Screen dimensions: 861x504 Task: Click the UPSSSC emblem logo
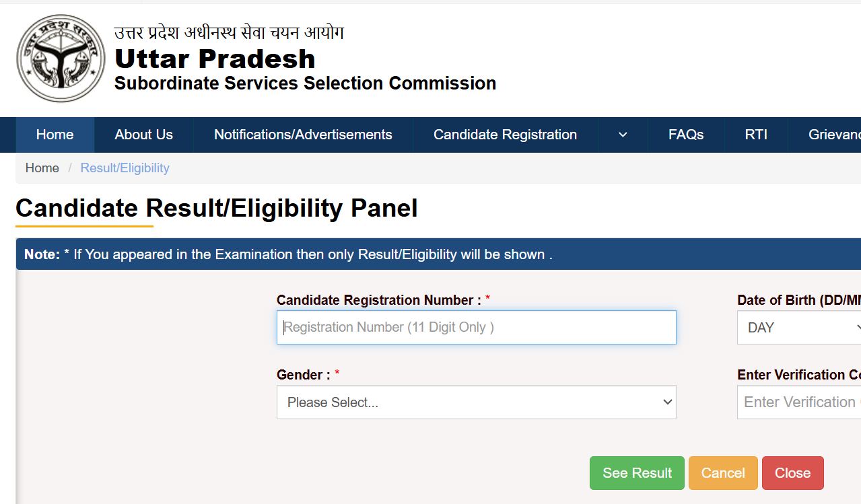(x=59, y=58)
